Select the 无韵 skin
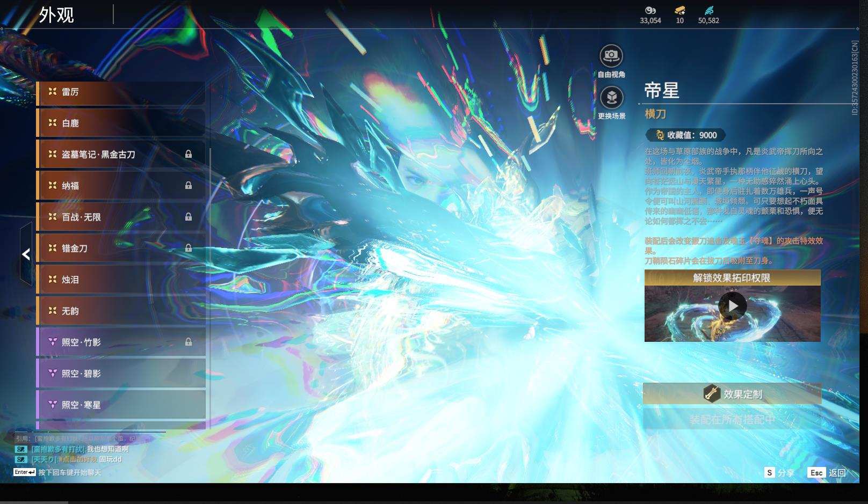Screen dimensions: 868x504 [121, 311]
